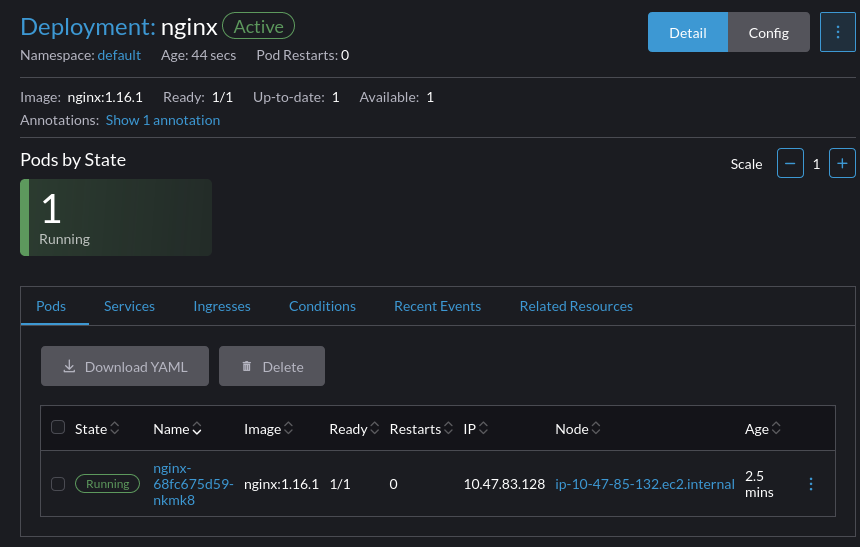The width and height of the screenshot is (860, 547).
Task: Select all pods with header checkbox
Action: click(x=58, y=428)
